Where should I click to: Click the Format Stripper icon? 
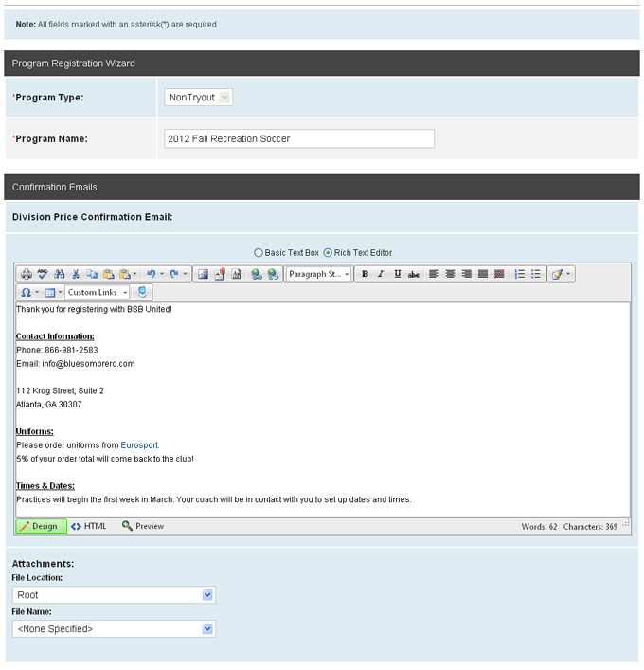(557, 274)
